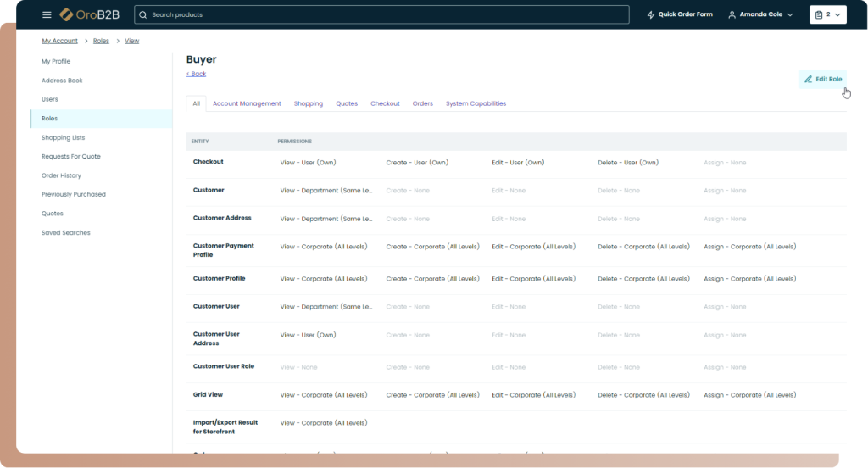This screenshot has width=868, height=468.
Task: Go to My Account breadcrumb link
Action: (x=59, y=41)
